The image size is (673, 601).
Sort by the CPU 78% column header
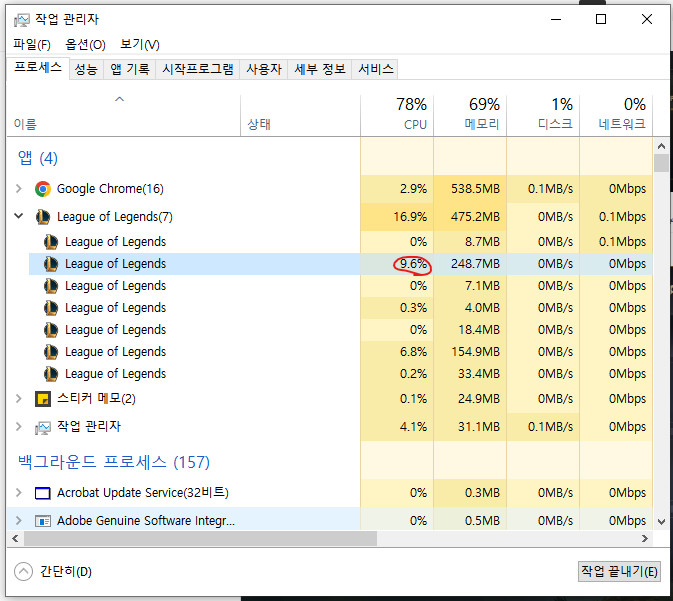point(397,115)
